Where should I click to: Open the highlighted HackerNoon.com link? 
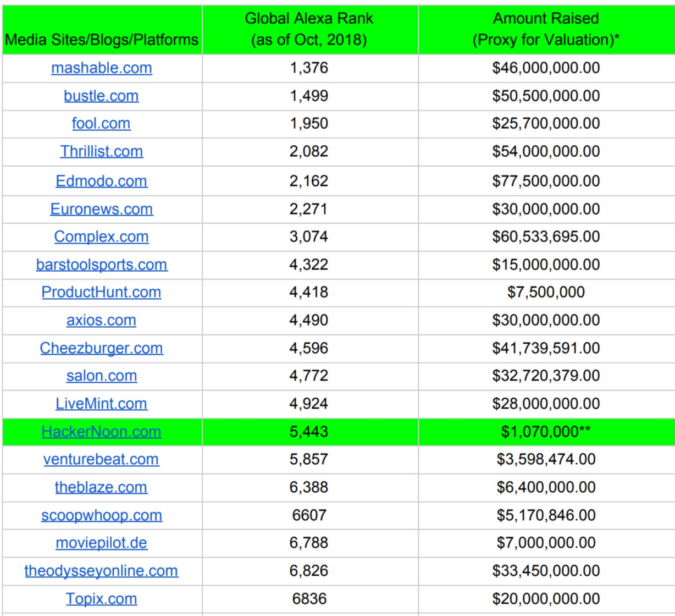click(x=102, y=432)
